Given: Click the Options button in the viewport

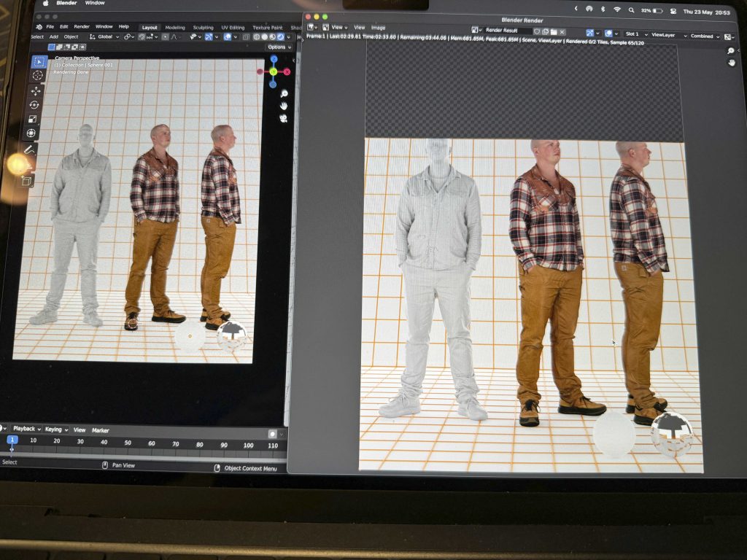Looking at the screenshot, I should click(278, 47).
